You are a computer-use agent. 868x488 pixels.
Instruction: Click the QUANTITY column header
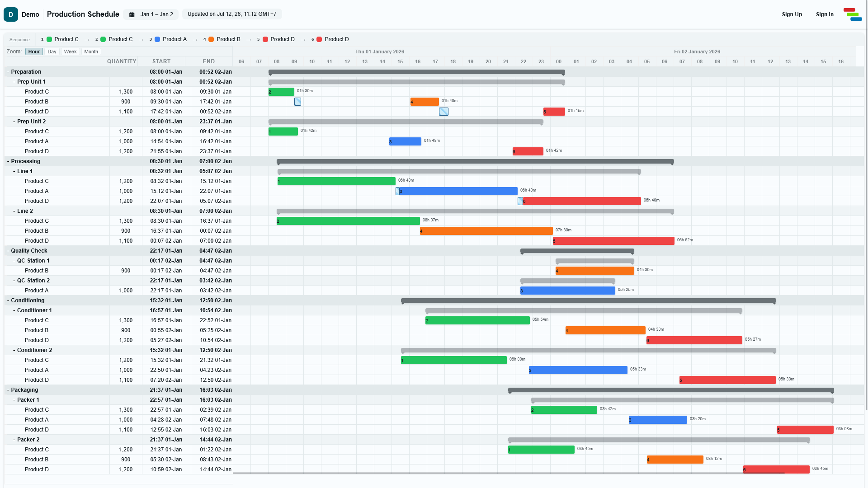click(122, 61)
